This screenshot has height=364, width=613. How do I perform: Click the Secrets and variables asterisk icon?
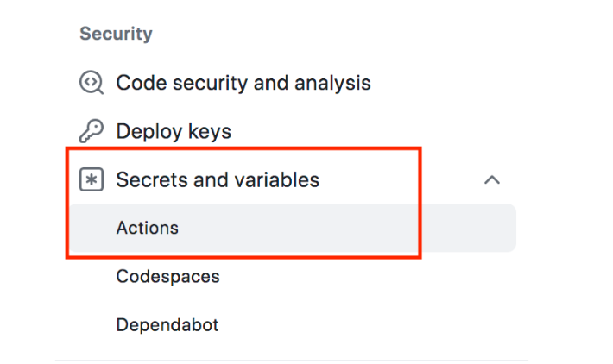91,180
